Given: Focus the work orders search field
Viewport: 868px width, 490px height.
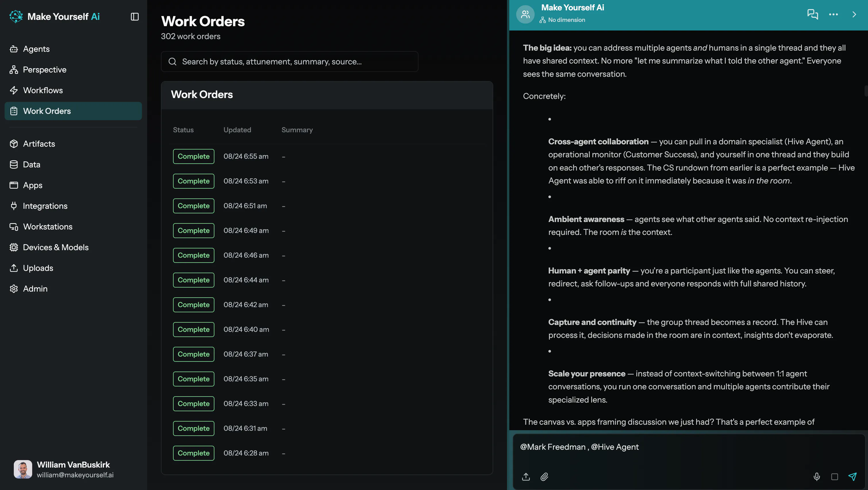Looking at the screenshot, I should click(x=289, y=61).
